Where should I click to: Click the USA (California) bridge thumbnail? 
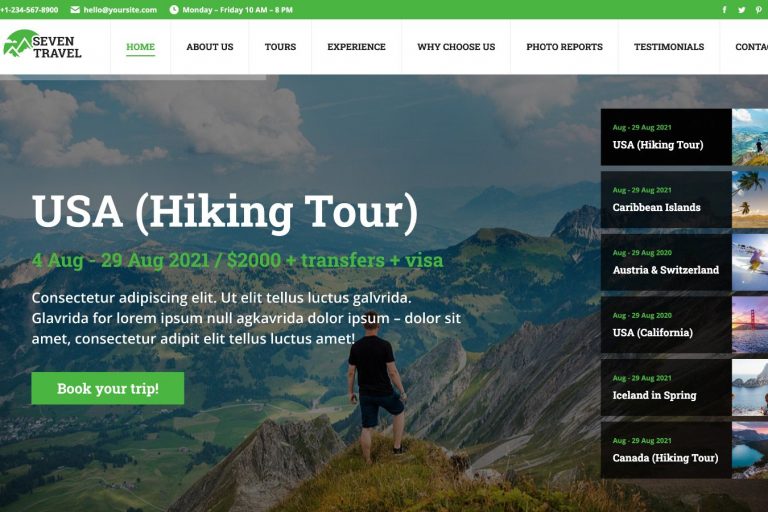[x=750, y=325]
